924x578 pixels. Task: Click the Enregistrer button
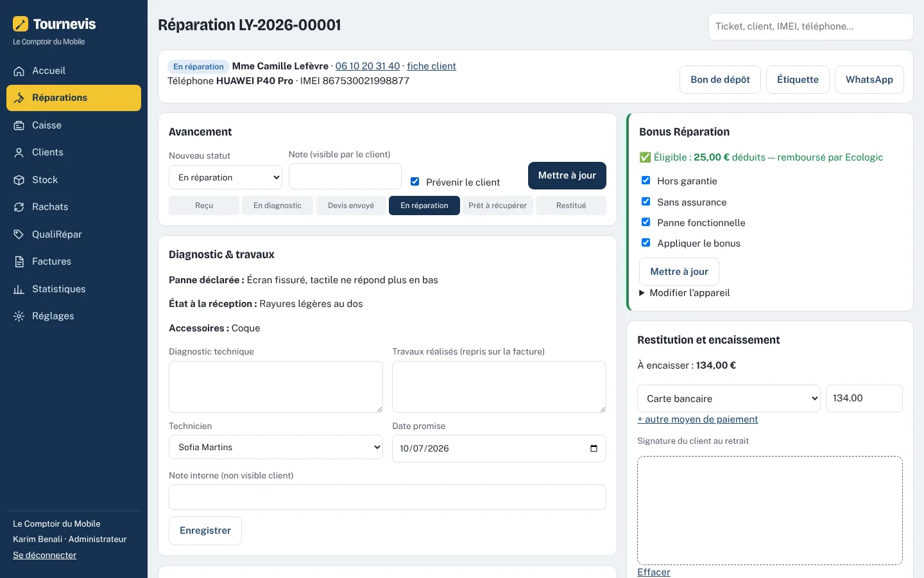pos(205,530)
